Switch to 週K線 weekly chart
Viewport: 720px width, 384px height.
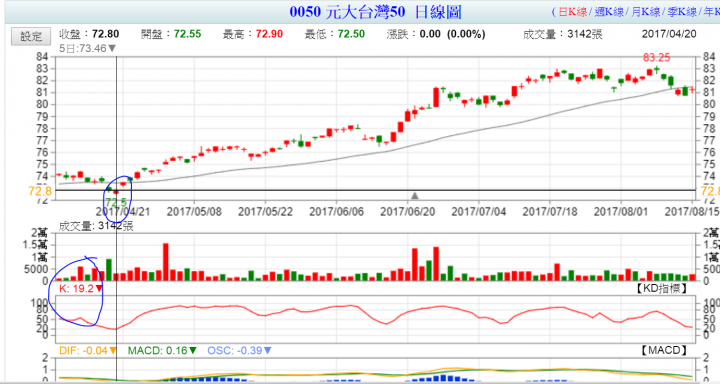click(609, 12)
